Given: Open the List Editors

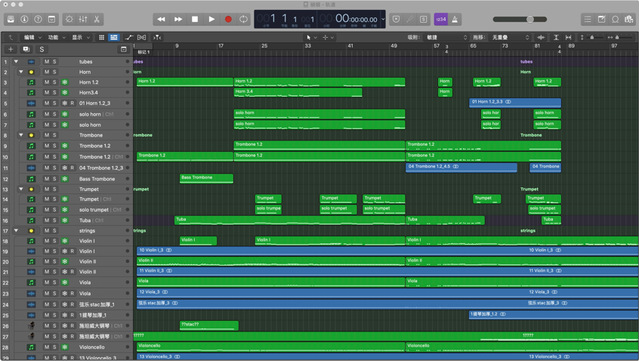Looking at the screenshot, I should pos(588,19).
